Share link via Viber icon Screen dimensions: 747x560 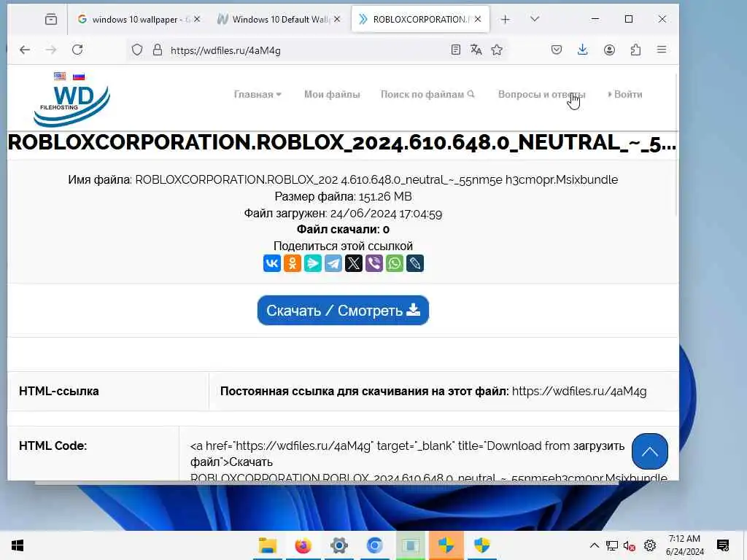pos(374,263)
